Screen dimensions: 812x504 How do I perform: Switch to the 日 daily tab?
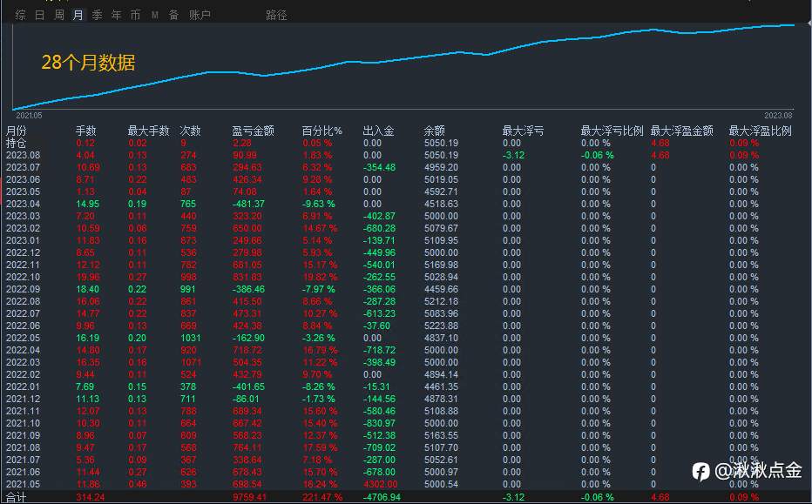[x=40, y=15]
